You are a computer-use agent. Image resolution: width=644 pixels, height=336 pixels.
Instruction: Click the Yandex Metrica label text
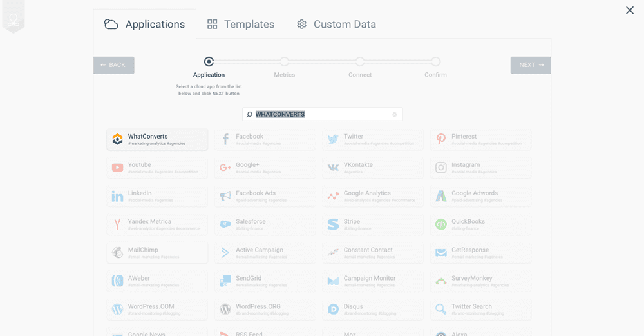coord(149,221)
